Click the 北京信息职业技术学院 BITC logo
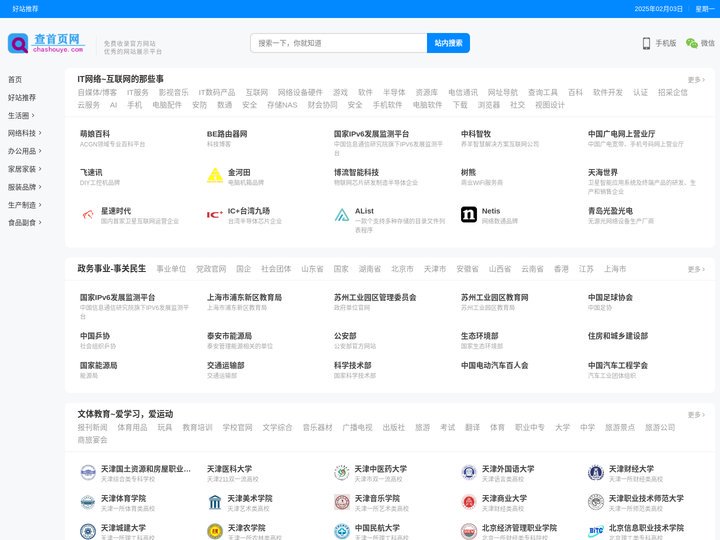 [596, 531]
